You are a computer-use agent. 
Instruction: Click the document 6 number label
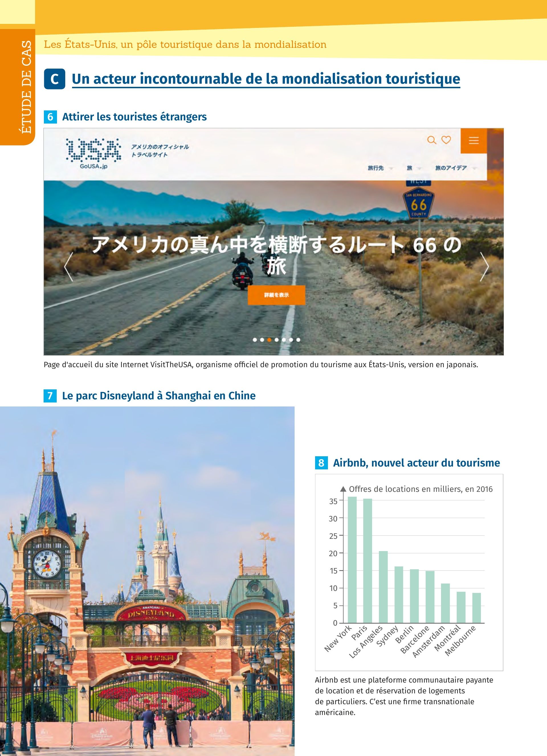pyautogui.click(x=50, y=117)
